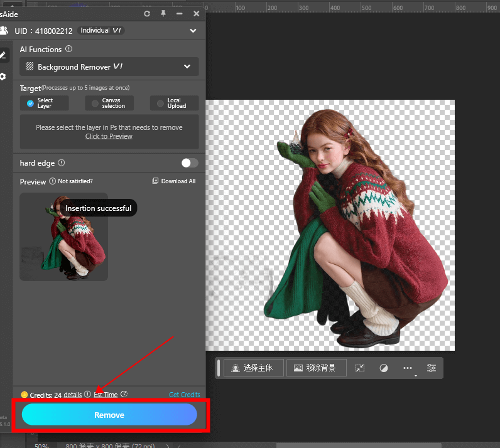500x448 pixels.
Task: Click Download All
Action: coord(174,181)
